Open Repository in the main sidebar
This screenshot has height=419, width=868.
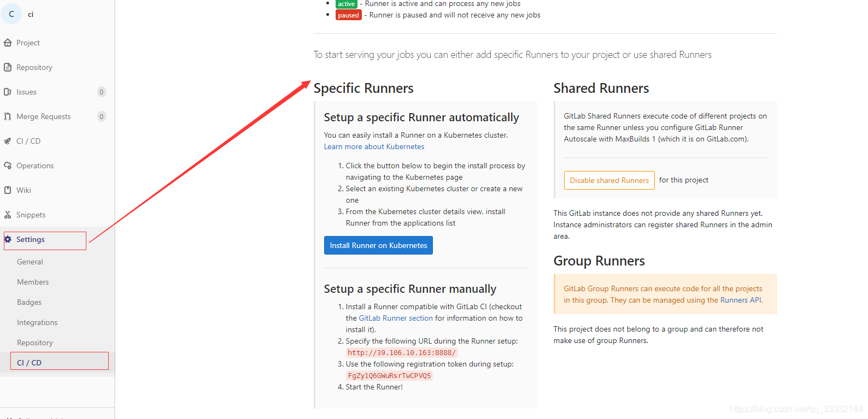(x=34, y=67)
